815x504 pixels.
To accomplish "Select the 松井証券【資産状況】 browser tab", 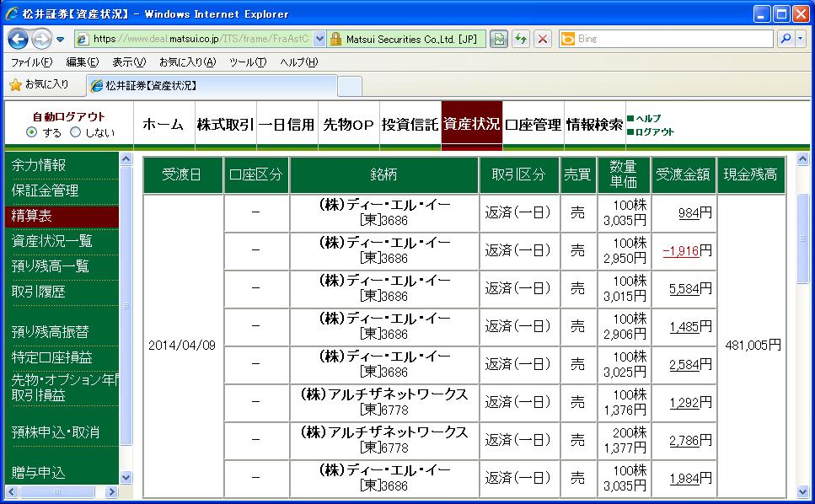I will coord(212,86).
